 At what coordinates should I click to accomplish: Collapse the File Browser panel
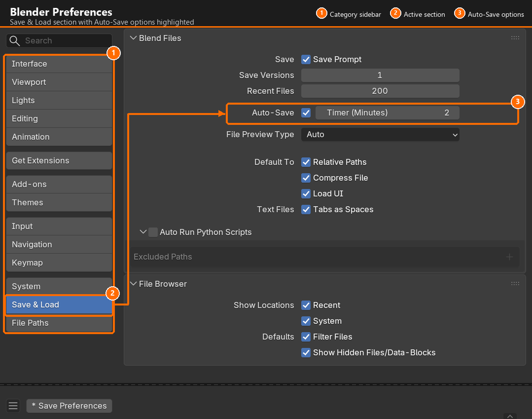[133, 284]
